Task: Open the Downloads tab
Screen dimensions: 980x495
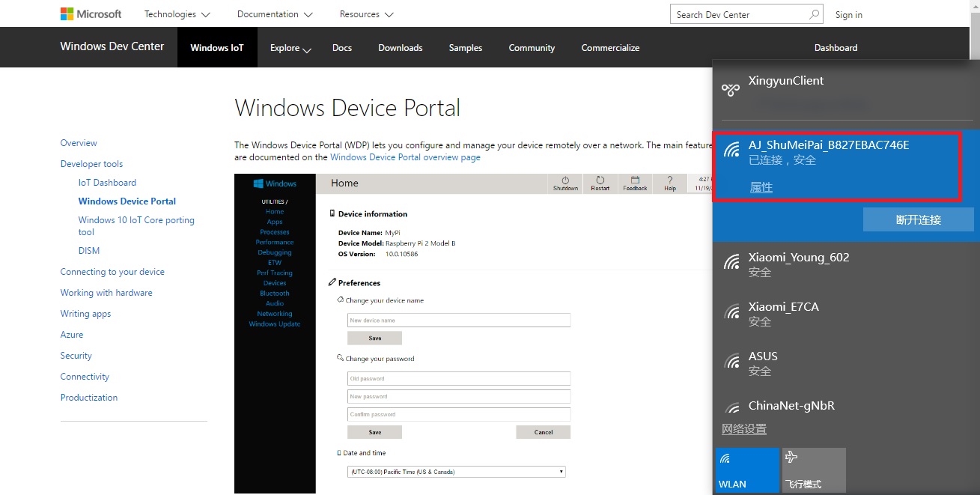Action: coord(401,48)
